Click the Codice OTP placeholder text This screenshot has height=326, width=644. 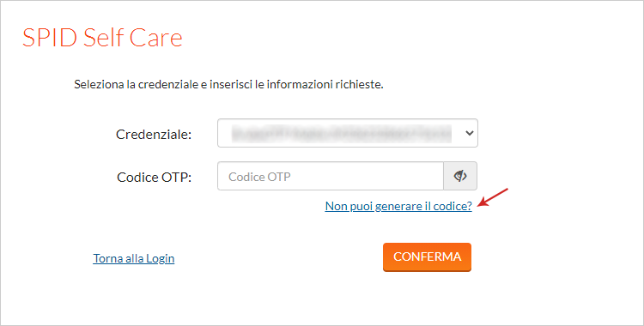point(259,177)
